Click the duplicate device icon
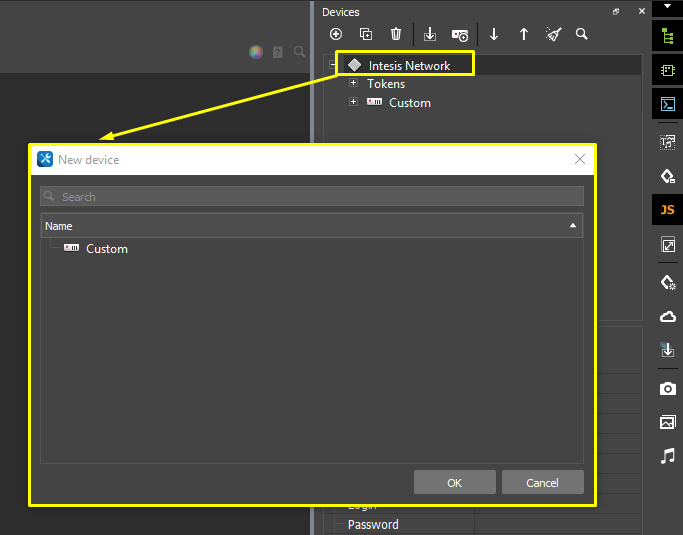This screenshot has width=683, height=535. [366, 34]
